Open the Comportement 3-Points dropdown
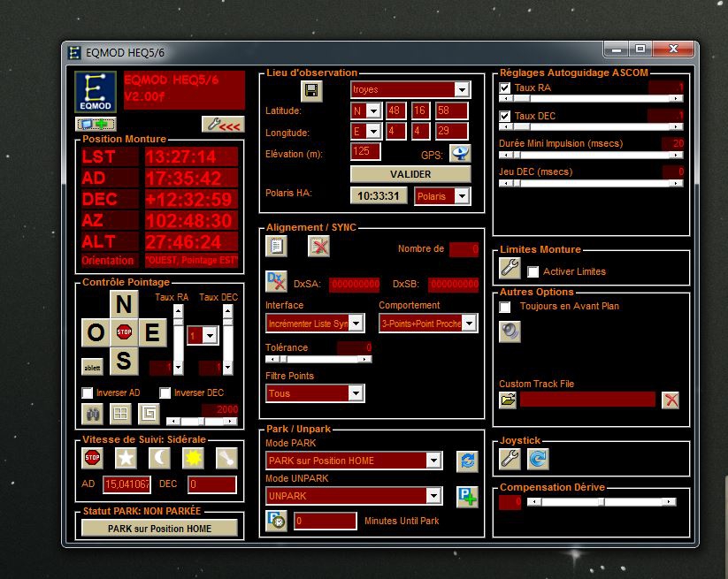728x579 pixels. (469, 324)
